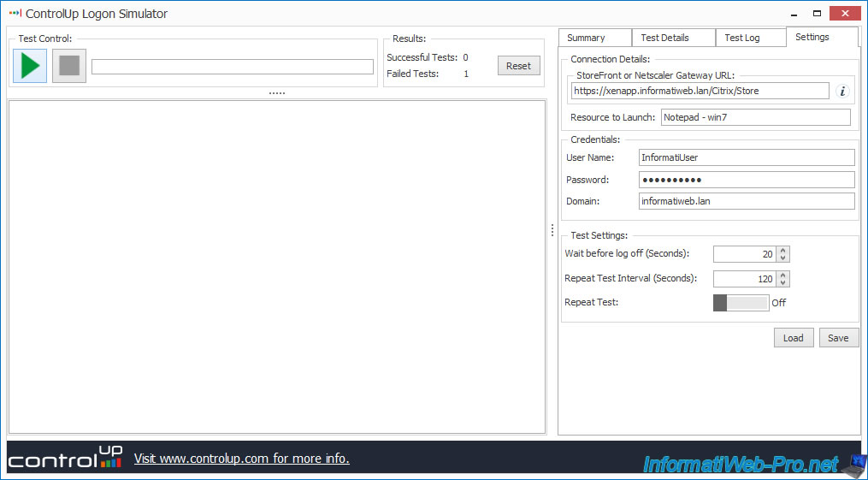Click the StoreFront or Netscaler Gateway URL field
868x480 pixels.
click(700, 91)
